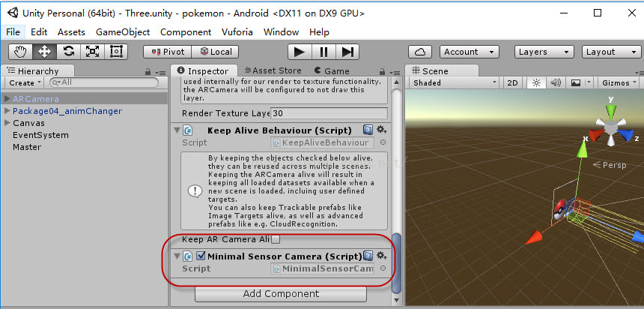Screen dimensions: 644x309
Task: Switch to the Scene tab
Action: tap(442, 70)
